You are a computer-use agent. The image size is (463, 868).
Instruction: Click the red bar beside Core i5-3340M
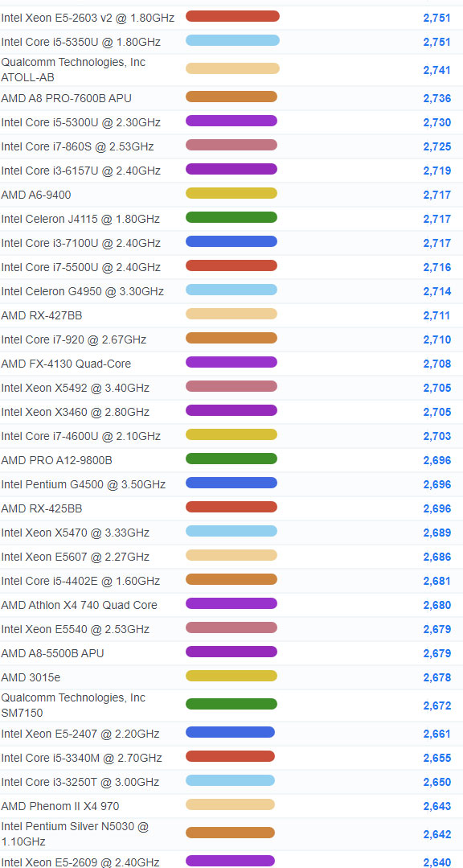(230, 756)
